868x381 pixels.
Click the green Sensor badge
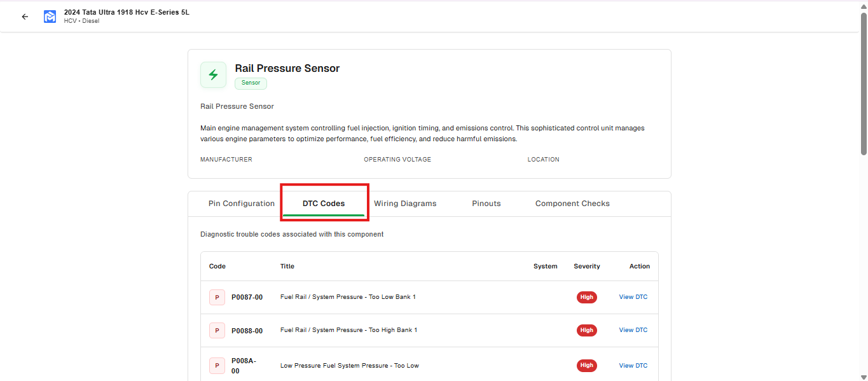251,83
